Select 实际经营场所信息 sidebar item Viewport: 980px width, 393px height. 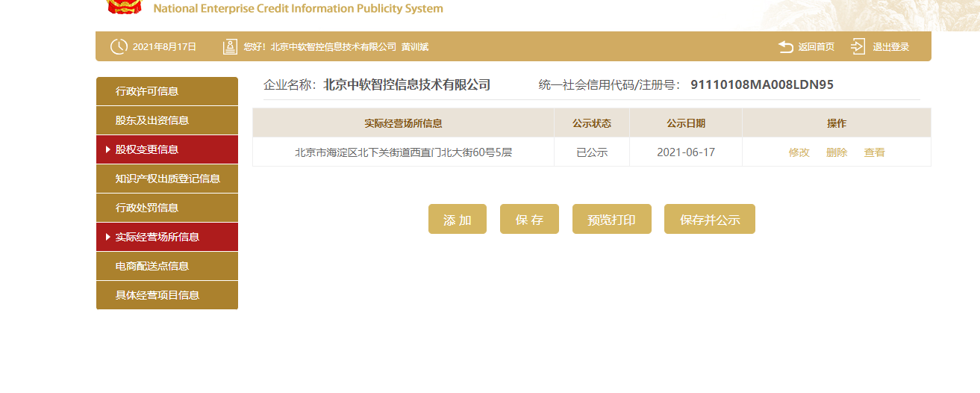[167, 237]
